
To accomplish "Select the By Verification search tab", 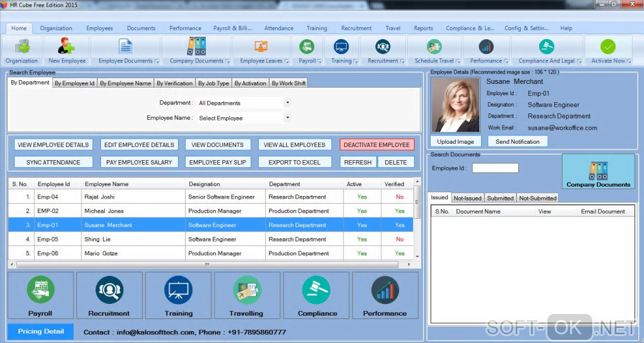I will tap(174, 83).
